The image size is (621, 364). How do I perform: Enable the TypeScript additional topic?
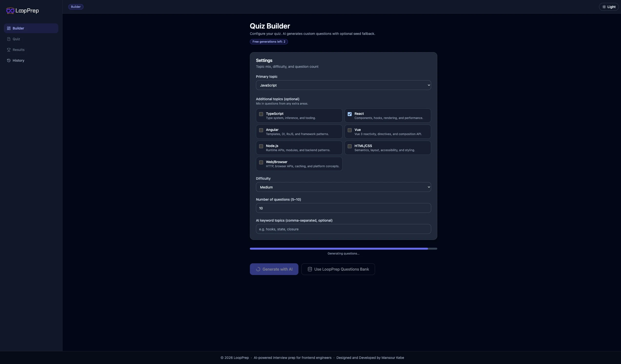(x=261, y=114)
